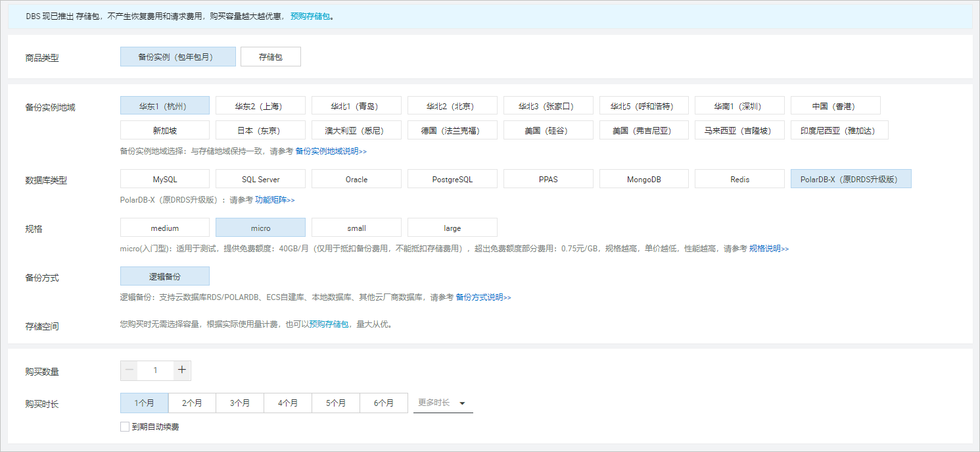Decrease purchase quantity with minus button
The width and height of the screenshot is (980, 452).
tap(129, 370)
